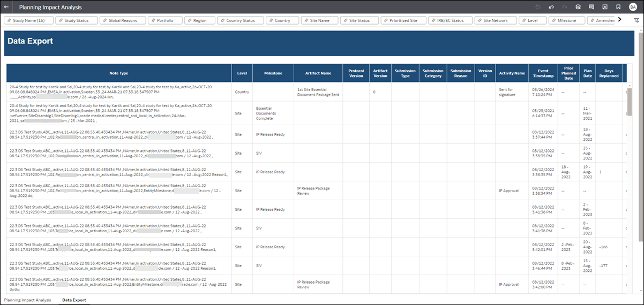The image size is (644, 305).
Task: Open the Study Name (16) filter
Action: [x=29, y=20]
